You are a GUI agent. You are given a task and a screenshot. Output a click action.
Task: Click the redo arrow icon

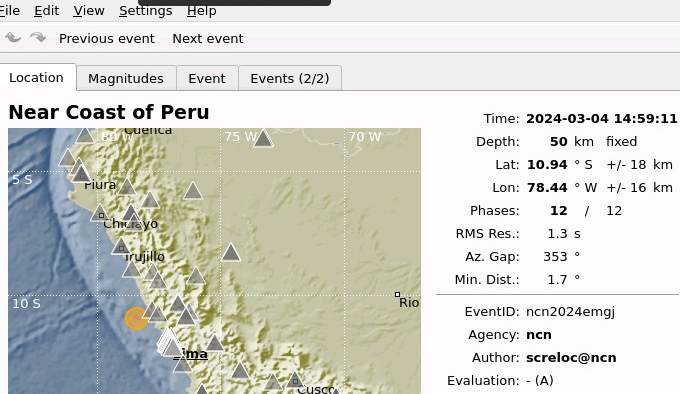pyautogui.click(x=38, y=38)
